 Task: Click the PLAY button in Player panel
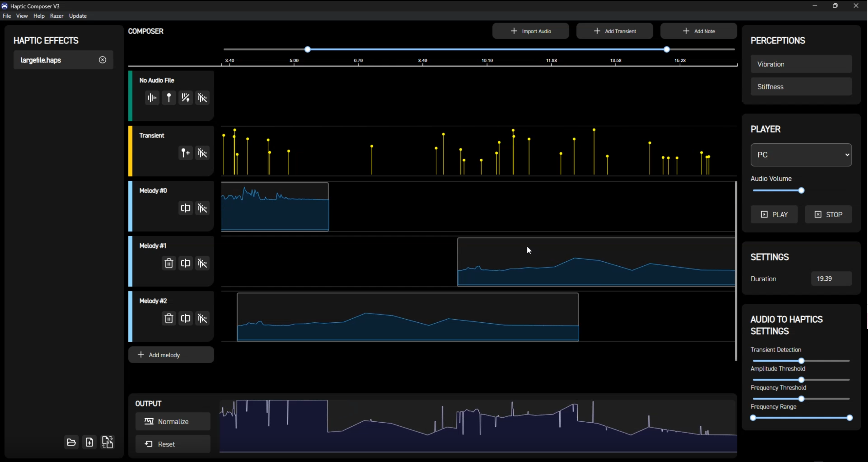pos(774,215)
